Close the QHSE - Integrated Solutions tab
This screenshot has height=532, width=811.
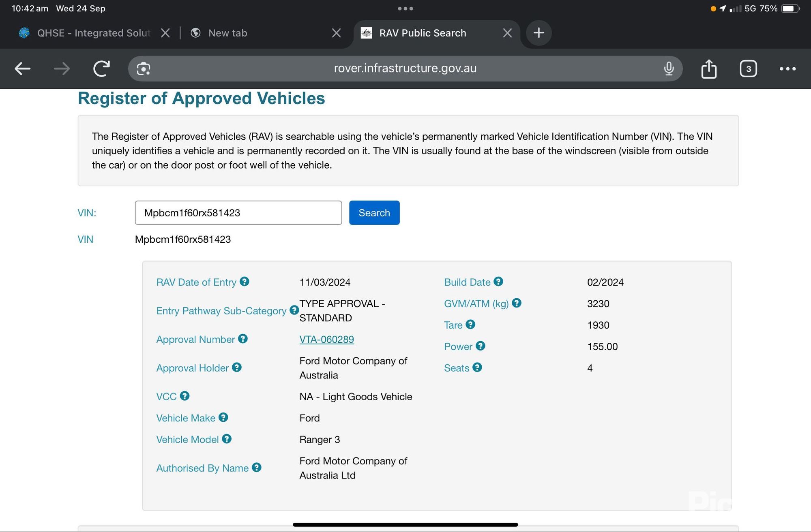pos(165,33)
